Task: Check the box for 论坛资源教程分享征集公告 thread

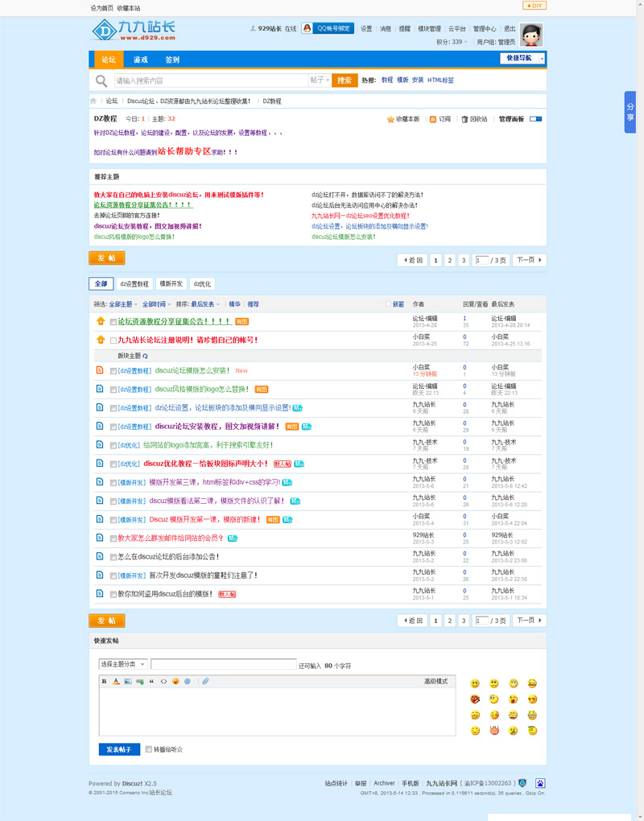Action: point(113,322)
